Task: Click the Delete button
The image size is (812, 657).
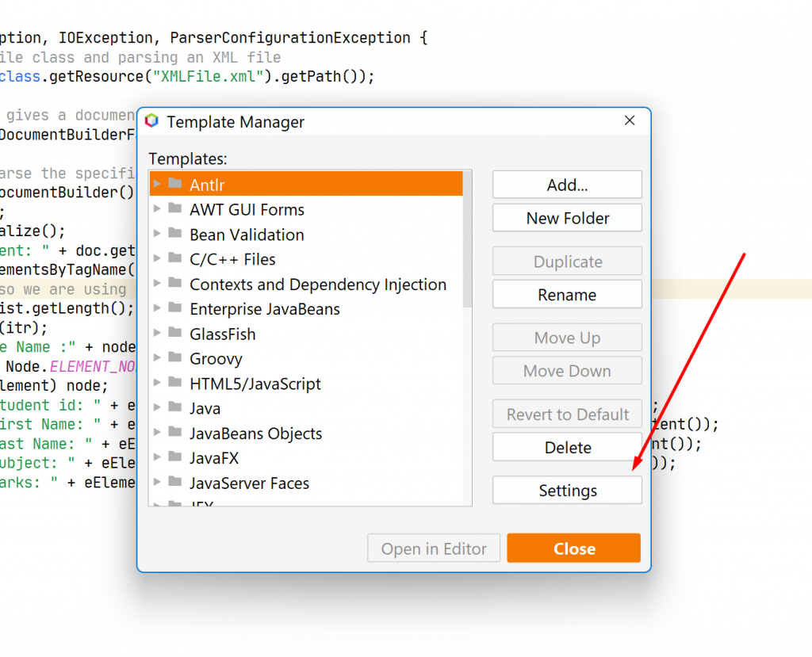Action: (567, 448)
